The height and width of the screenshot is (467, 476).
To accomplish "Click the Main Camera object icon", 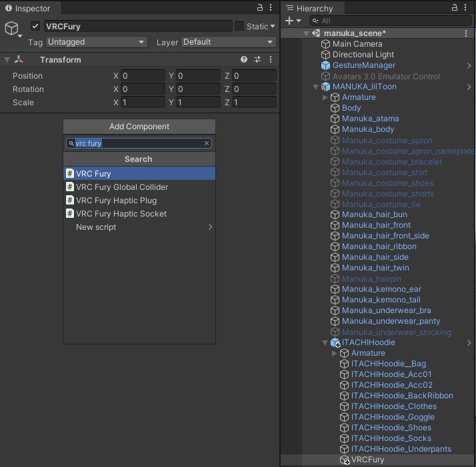I will pos(325,44).
